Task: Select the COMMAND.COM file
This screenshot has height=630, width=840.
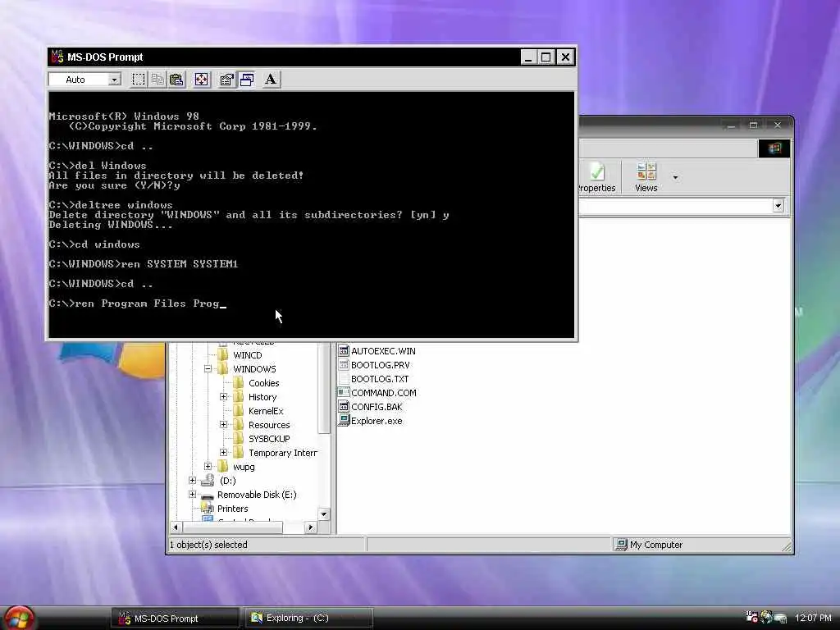Action: click(384, 393)
